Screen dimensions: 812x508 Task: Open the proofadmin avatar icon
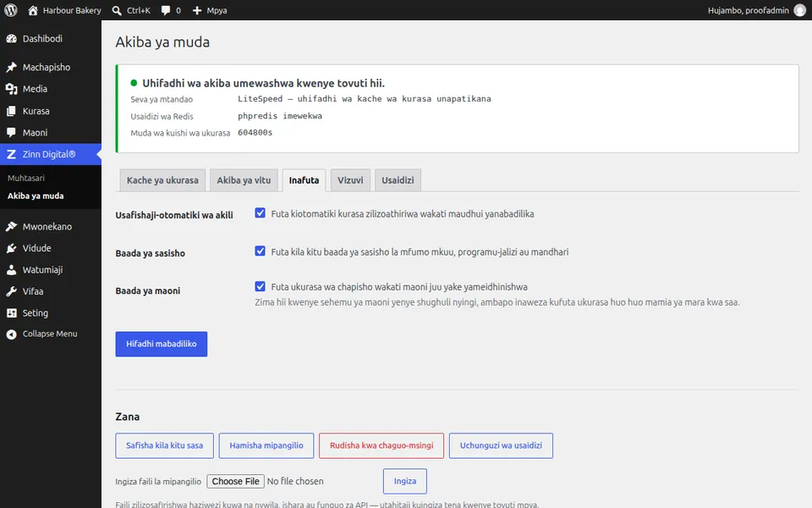pos(799,10)
